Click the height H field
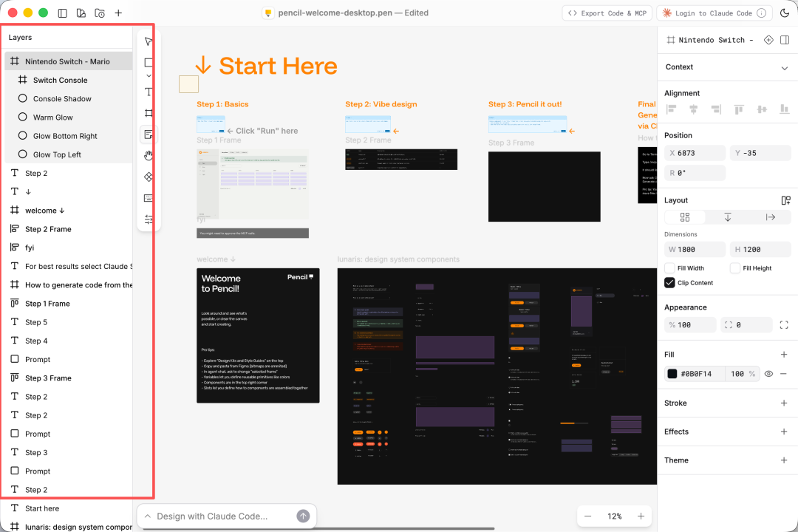Viewport: 798px width, 532px height. [761, 250]
